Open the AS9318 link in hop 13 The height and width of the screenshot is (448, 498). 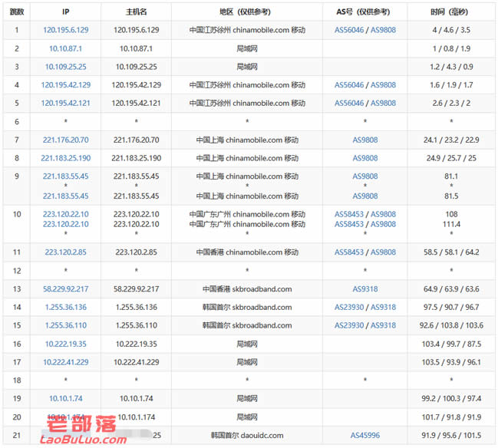pyautogui.click(x=365, y=289)
